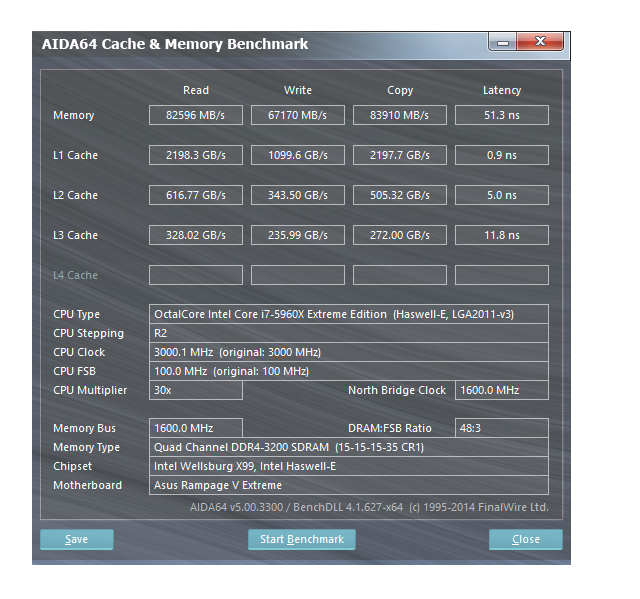640x599 pixels.
Task: Click L1 Cache Write value 1099.6 GB/s
Action: (298, 155)
